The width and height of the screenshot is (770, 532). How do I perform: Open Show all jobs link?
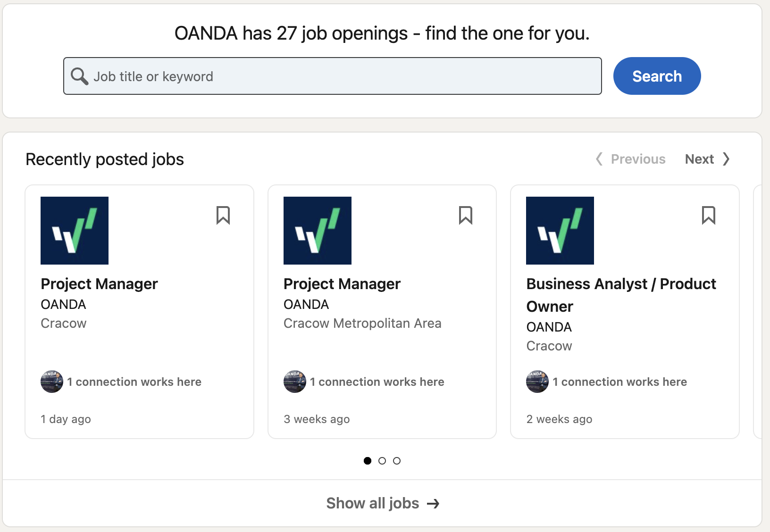coord(383,503)
